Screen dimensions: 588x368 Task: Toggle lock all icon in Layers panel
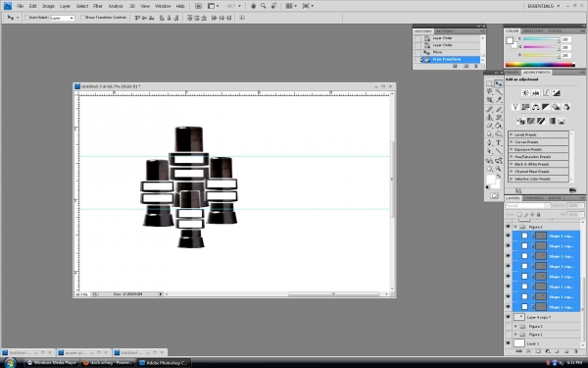pos(538,214)
